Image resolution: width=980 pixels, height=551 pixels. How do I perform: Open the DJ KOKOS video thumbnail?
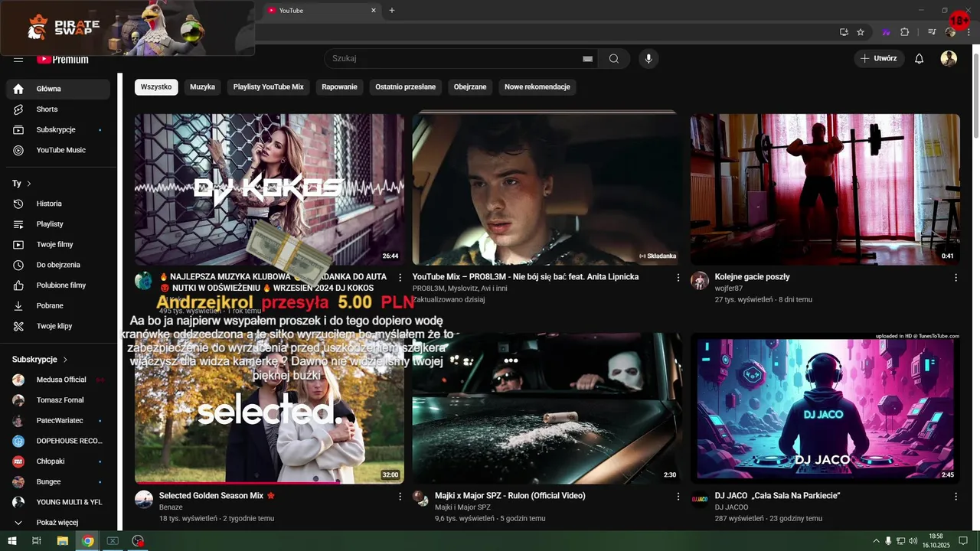pos(269,189)
